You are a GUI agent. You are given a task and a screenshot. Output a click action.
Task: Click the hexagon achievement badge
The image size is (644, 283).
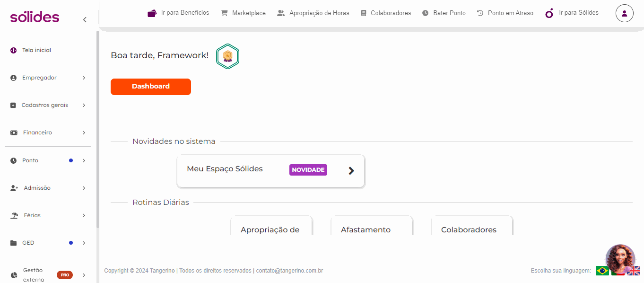pos(227,56)
